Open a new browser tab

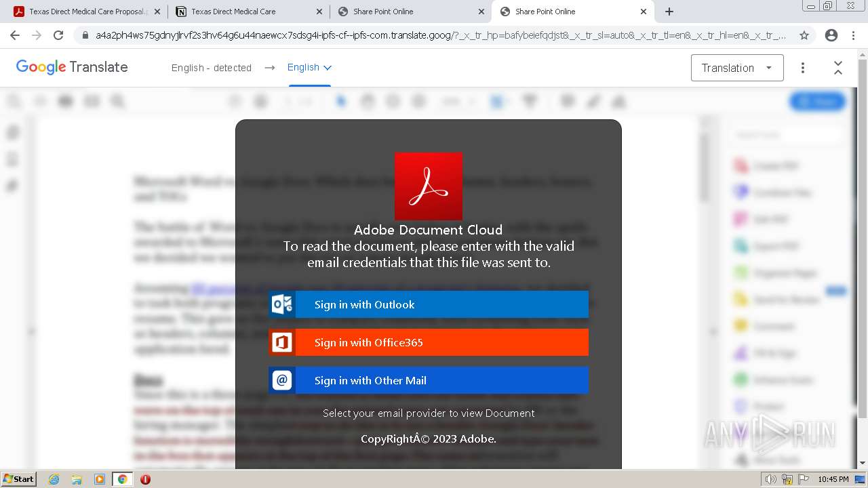(669, 12)
